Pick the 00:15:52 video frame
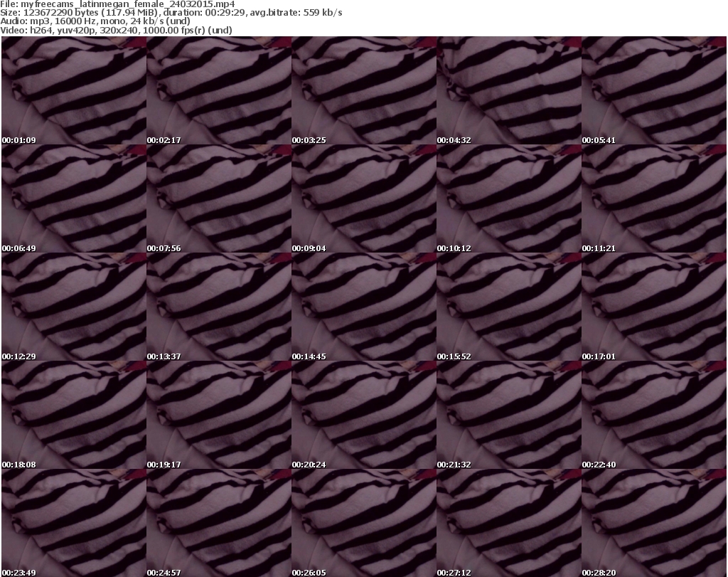The width and height of the screenshot is (728, 577). (x=509, y=307)
